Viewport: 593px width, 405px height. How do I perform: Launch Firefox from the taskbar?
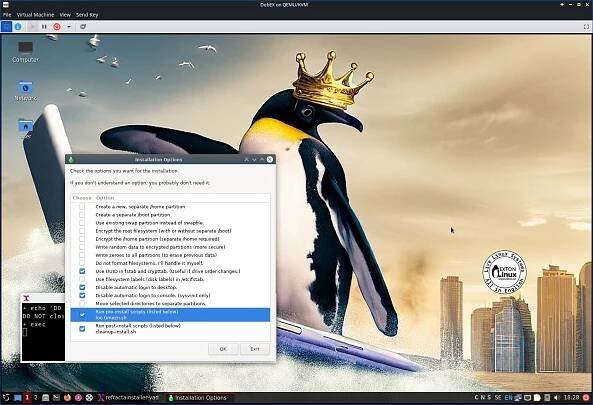tap(67, 398)
